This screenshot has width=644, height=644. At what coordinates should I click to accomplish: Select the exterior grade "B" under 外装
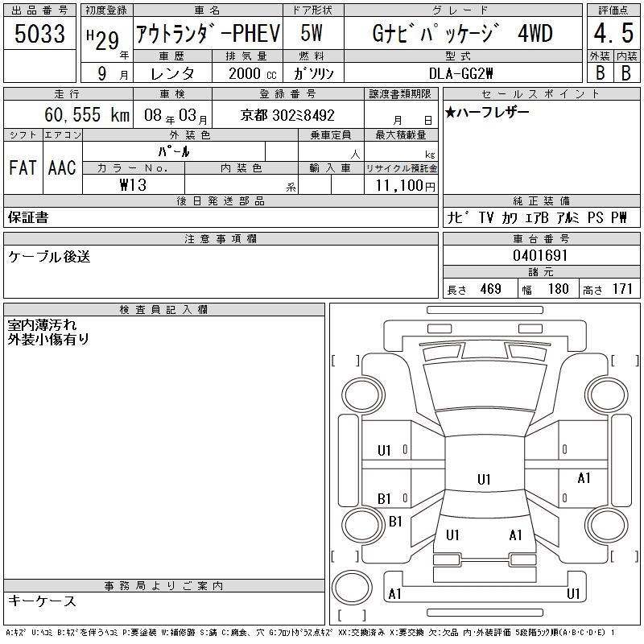pos(600,72)
